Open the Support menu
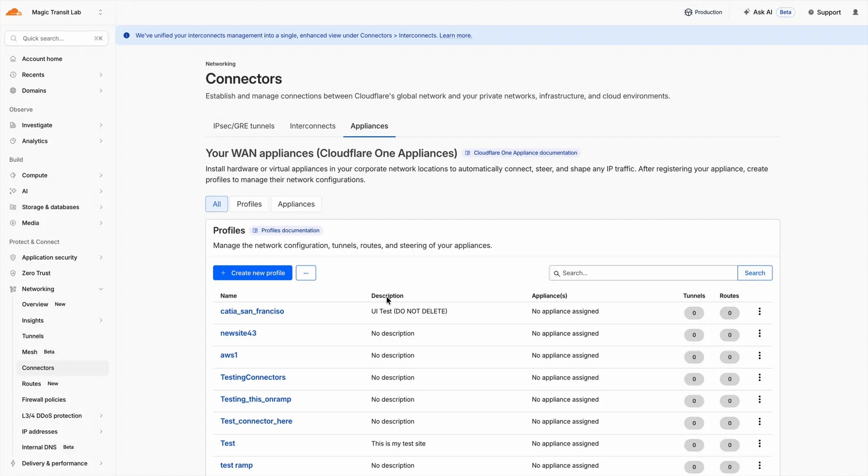 point(825,12)
